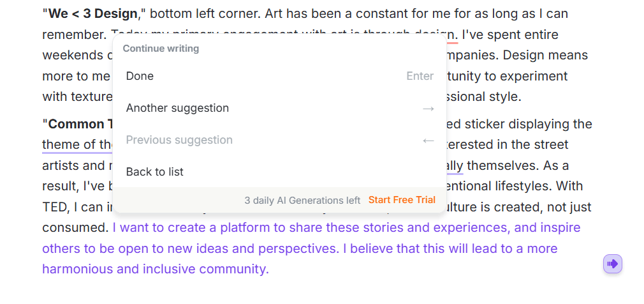Click the purple arrow assistant icon button
The width and height of the screenshot is (644, 304).
tap(612, 264)
